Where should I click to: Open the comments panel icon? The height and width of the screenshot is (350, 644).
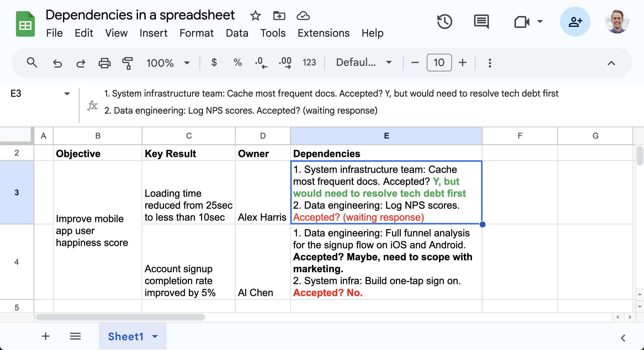[x=481, y=22]
